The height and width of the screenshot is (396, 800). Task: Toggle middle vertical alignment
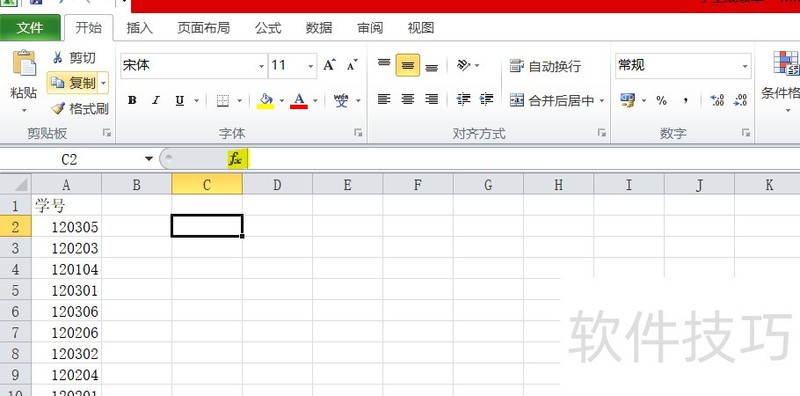click(408, 65)
